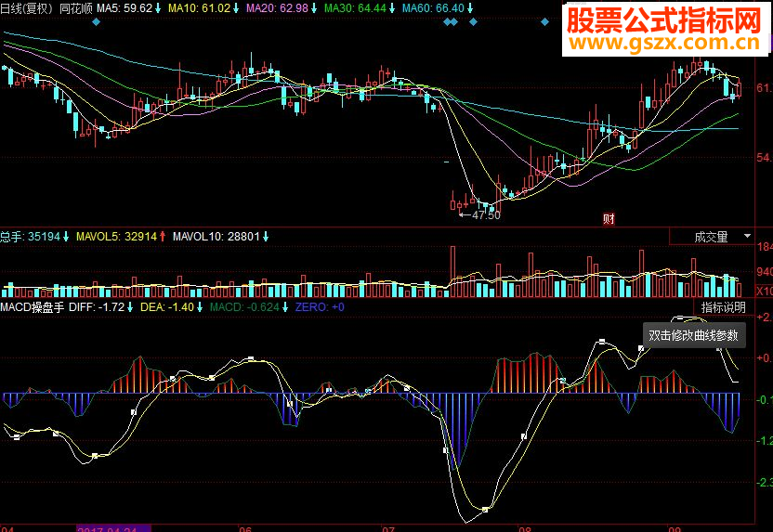Click the 日线(复权) period label
The image size is (773, 532).
tap(27, 8)
